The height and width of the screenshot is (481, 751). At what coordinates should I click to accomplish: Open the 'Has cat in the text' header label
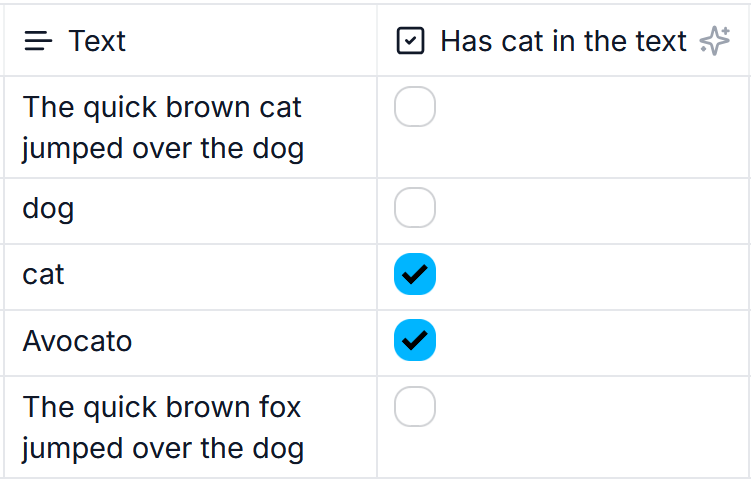coord(563,41)
